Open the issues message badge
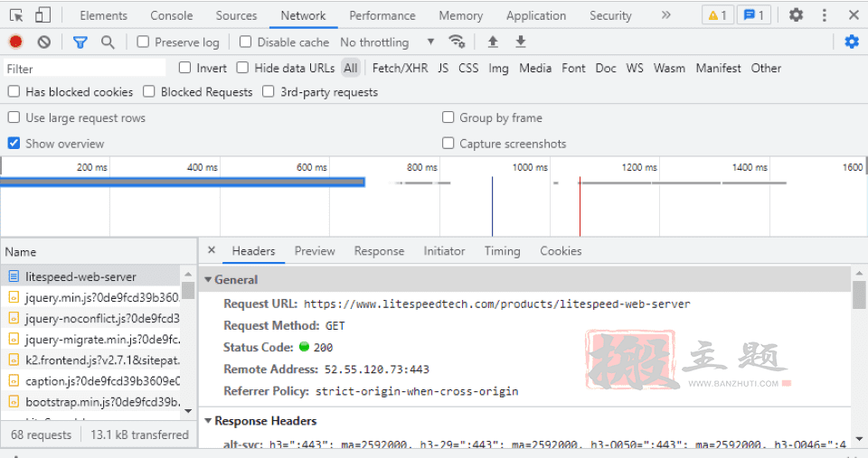Screen dimensions: 868x458 coord(754,15)
